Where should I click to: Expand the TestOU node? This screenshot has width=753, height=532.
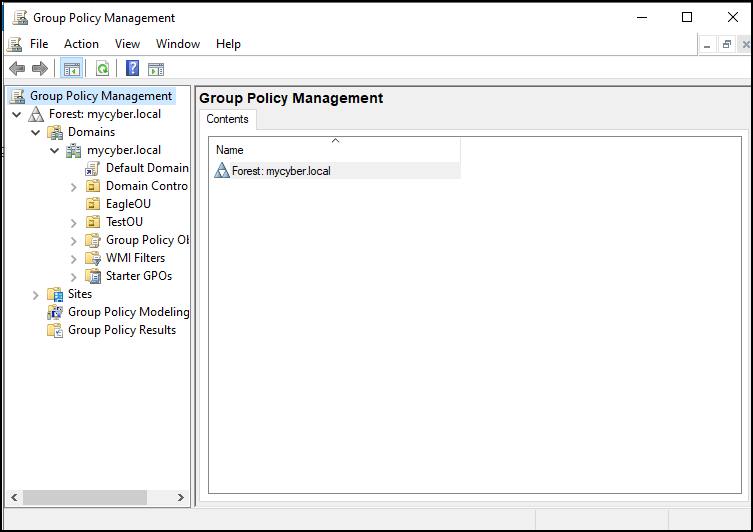coord(73,223)
